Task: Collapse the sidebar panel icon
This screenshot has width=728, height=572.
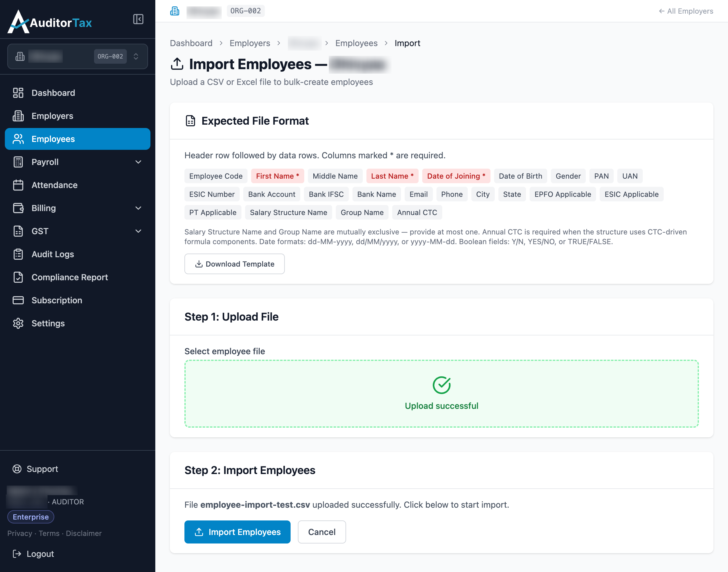Action: tap(138, 19)
